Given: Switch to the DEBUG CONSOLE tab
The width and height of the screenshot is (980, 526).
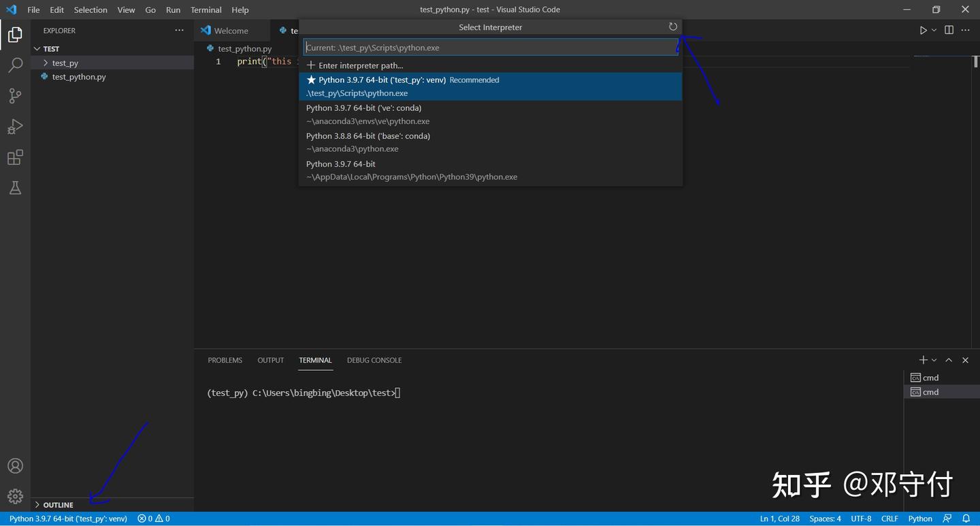Looking at the screenshot, I should [x=374, y=360].
